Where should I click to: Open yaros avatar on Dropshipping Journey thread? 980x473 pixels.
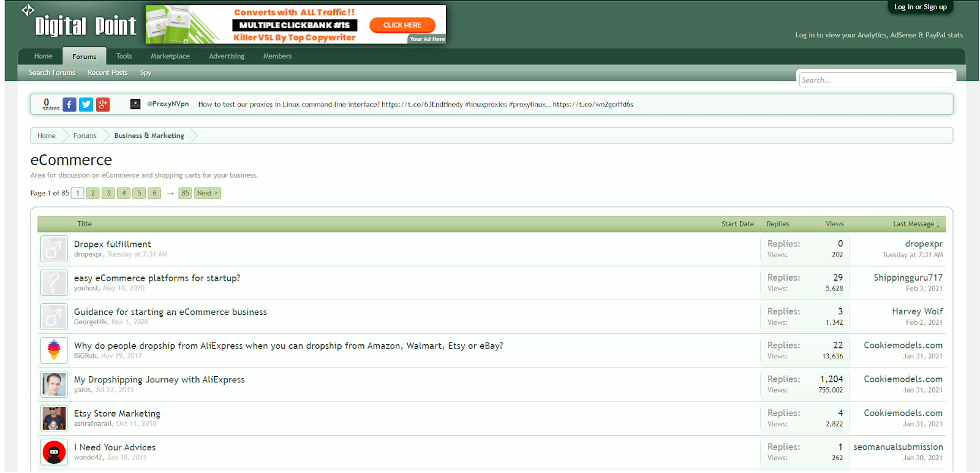click(54, 384)
